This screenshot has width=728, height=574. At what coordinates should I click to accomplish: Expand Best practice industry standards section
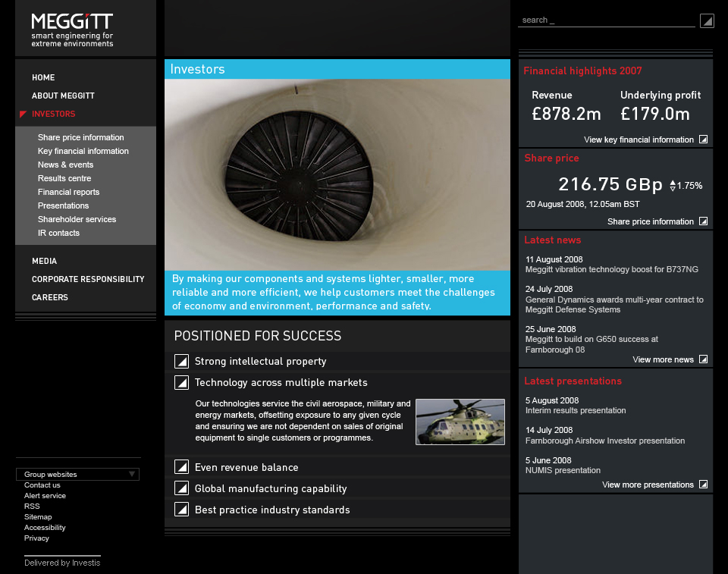point(181,510)
